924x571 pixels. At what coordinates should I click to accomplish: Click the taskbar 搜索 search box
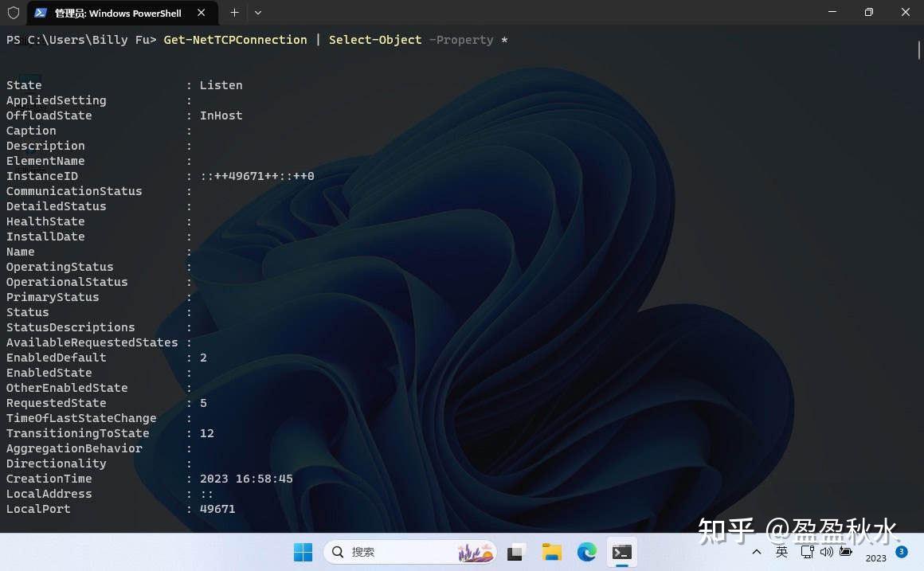coord(409,552)
